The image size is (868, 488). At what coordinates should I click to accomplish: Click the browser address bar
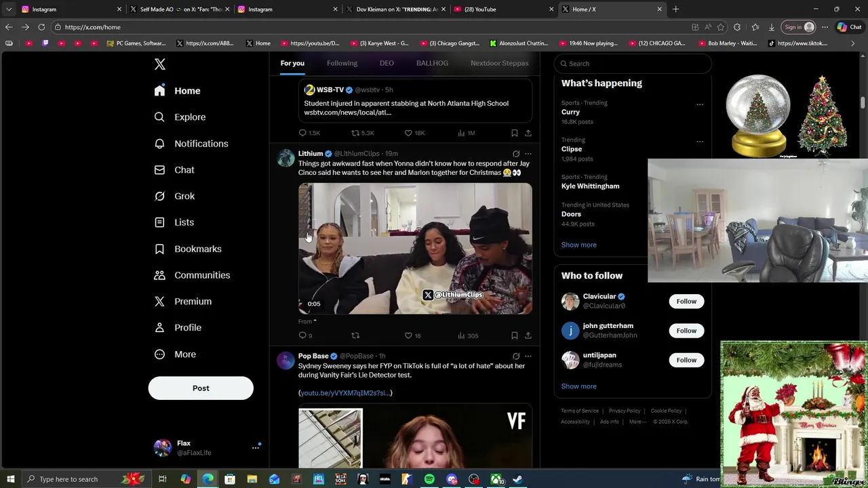[x=373, y=27]
